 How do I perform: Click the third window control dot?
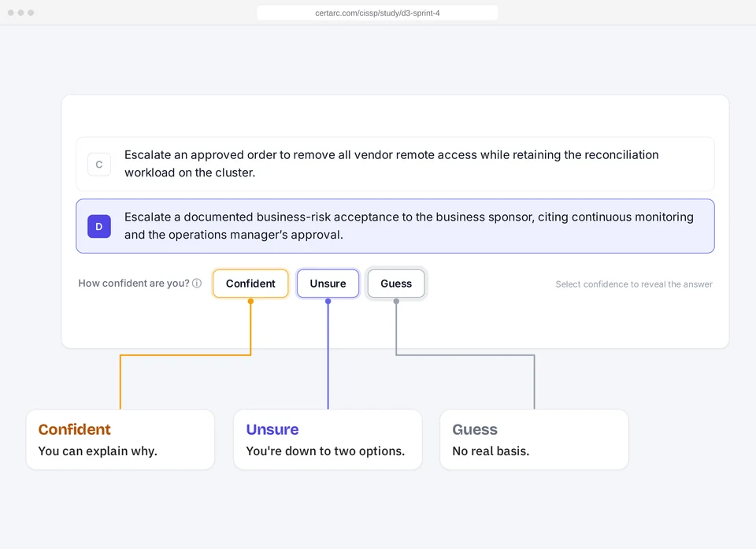pyautogui.click(x=31, y=13)
